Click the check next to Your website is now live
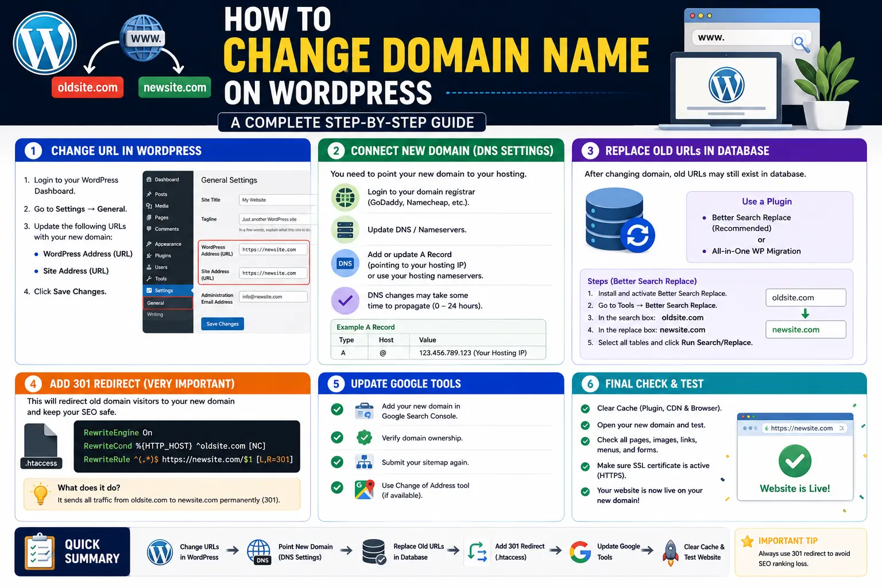This screenshot has width=882, height=588. [x=585, y=492]
